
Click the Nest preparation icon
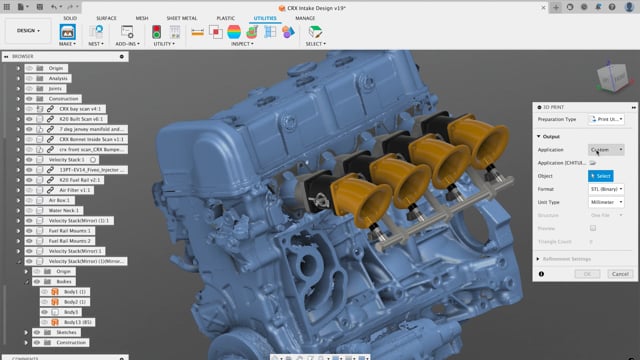coord(96,32)
